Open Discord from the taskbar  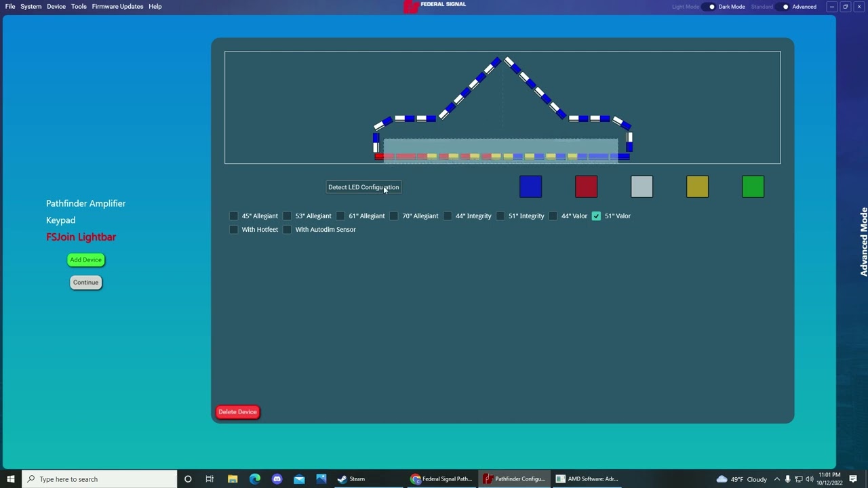point(277,479)
